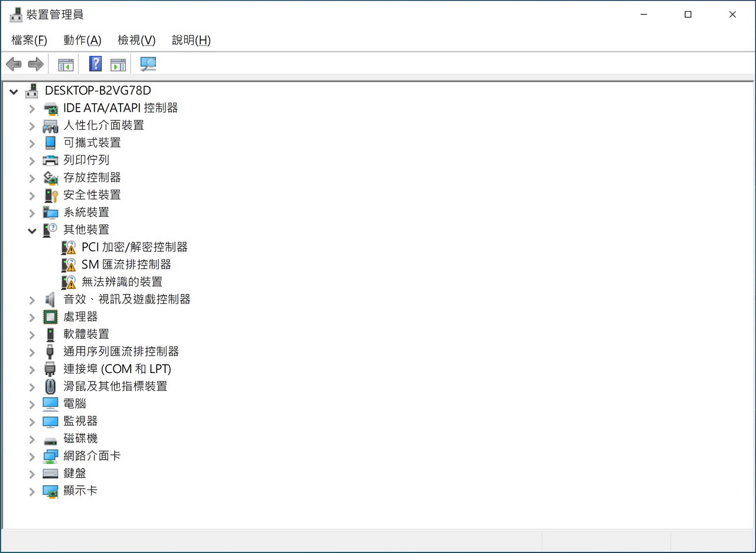Expand the 網路介面卡 category
The height and width of the screenshot is (553, 756).
click(x=32, y=457)
